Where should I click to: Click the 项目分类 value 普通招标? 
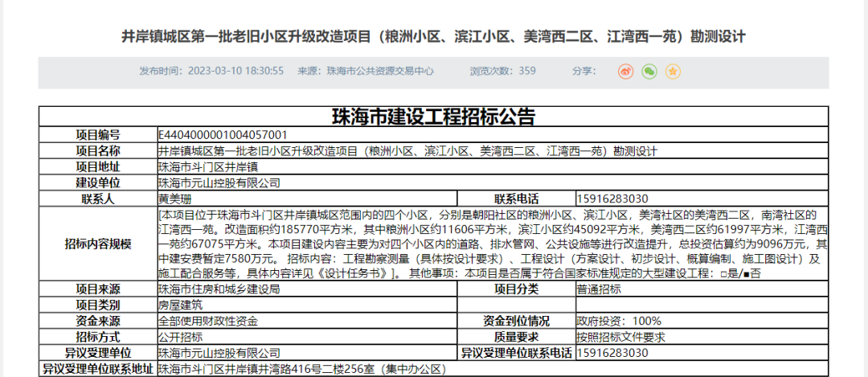(597, 289)
